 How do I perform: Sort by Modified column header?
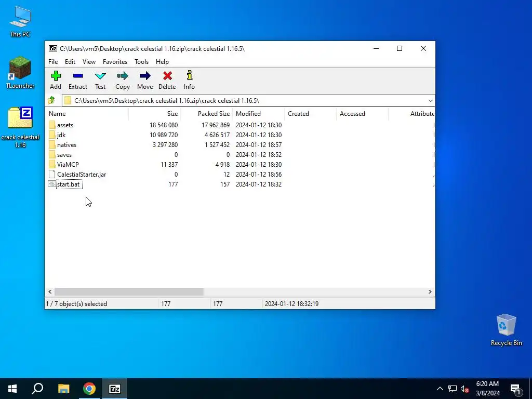(x=259, y=114)
